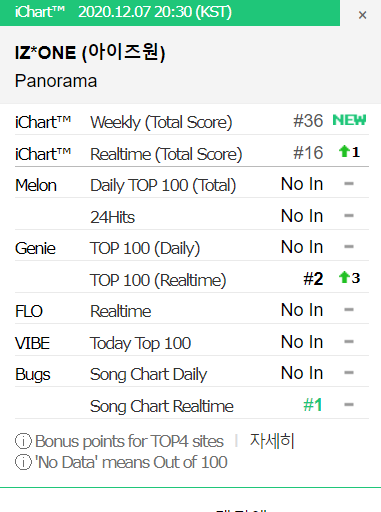381x512 pixels.
Task: Click Genie TOP 100 (Realtime) #2 rank
Action: 313,279
